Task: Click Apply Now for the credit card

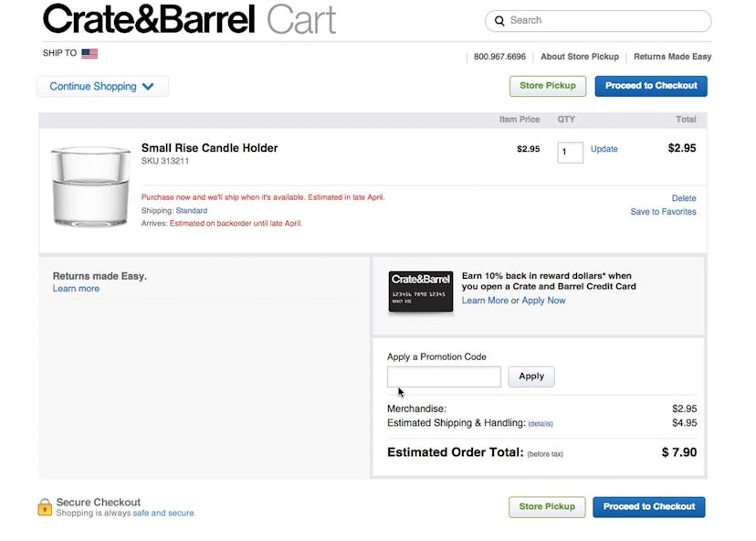Action: 544,300
